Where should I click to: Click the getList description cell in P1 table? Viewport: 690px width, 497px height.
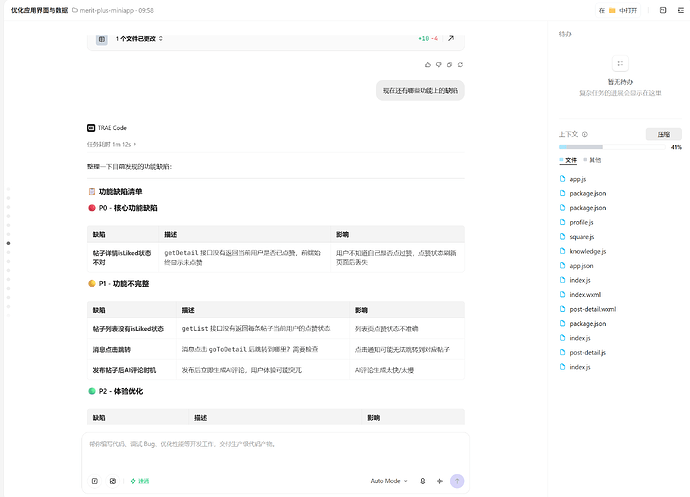[263, 328]
